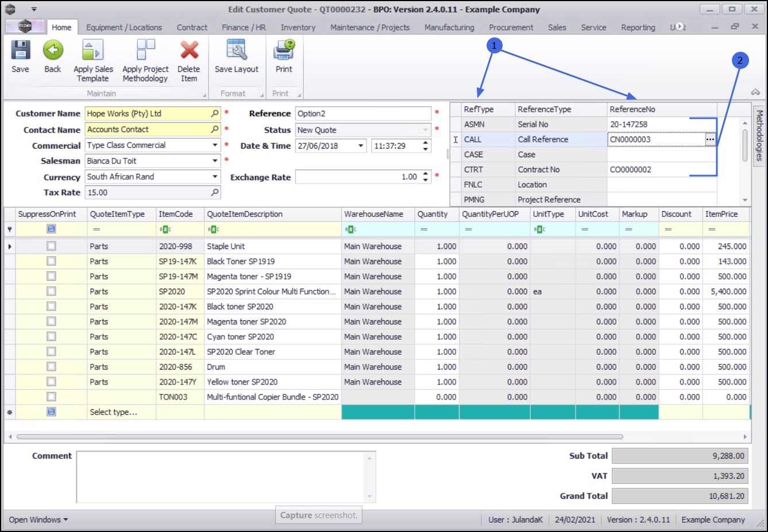Click ellipsis button for Call Reference
This screenshot has width=768, height=532.
(x=711, y=139)
